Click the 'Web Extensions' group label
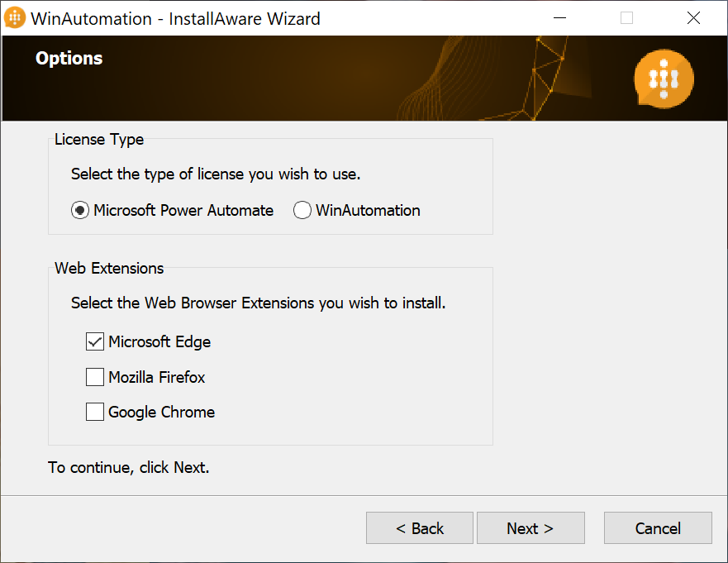 click(109, 268)
